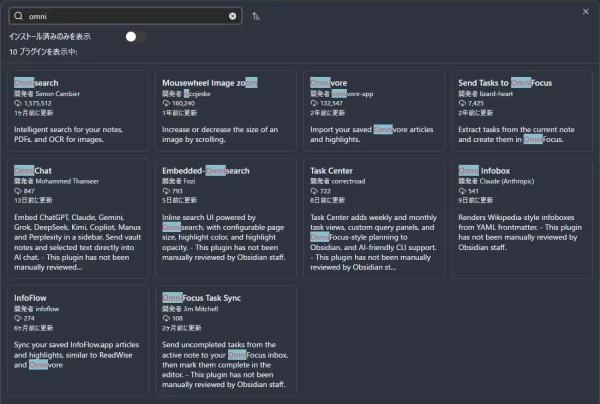The width and height of the screenshot is (600, 404).
Task: Click Omnivore description about saved articles
Action: (x=372, y=134)
